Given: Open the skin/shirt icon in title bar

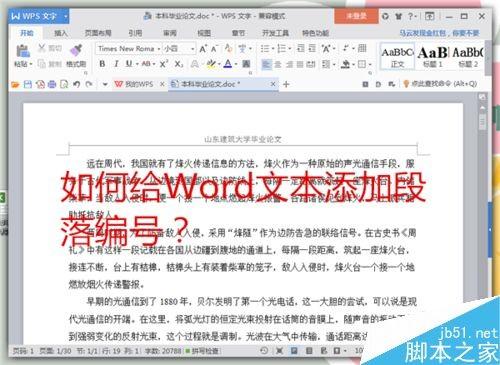Looking at the screenshot, I should [x=398, y=16].
